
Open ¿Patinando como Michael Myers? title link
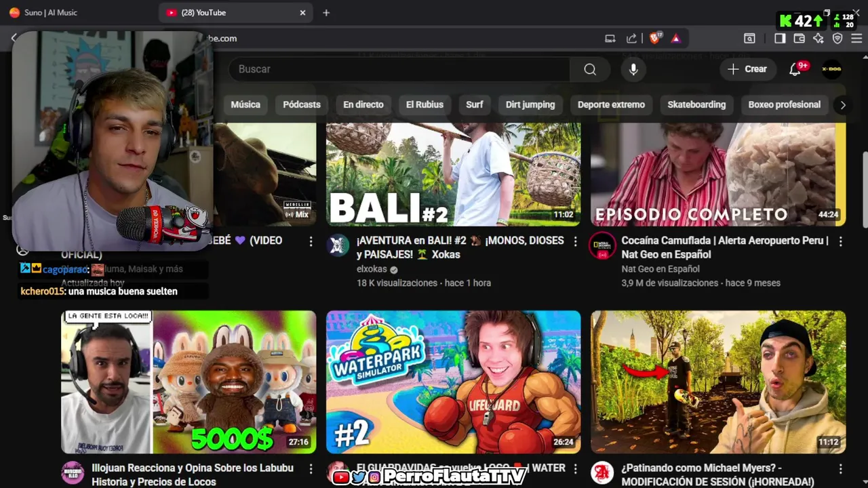(x=717, y=475)
